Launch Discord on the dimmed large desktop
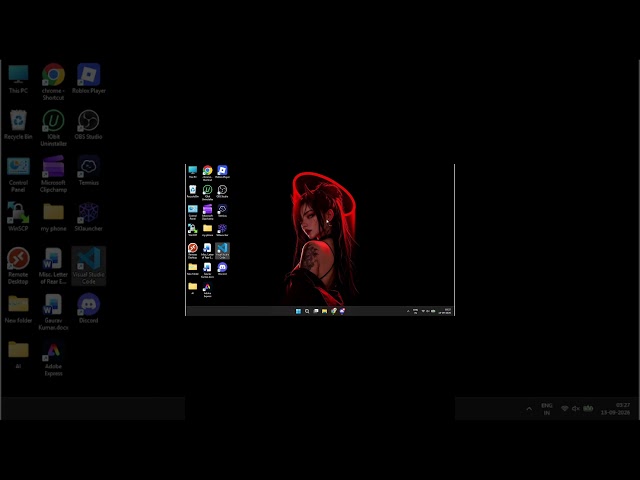 click(x=89, y=309)
